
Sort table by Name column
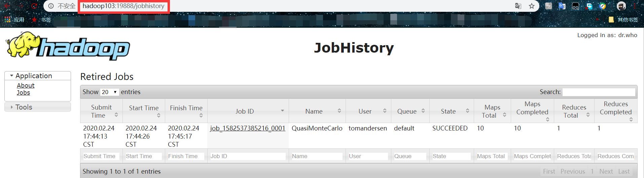point(317,111)
